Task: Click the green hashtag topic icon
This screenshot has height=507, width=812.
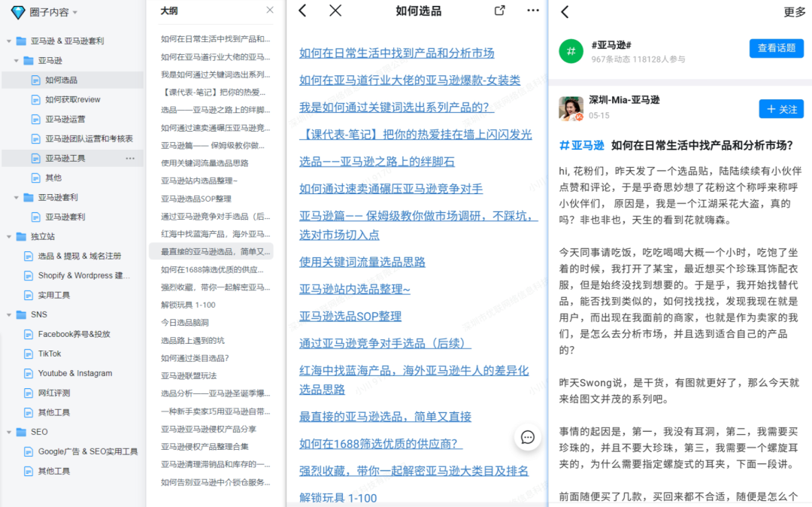Action: (571, 51)
